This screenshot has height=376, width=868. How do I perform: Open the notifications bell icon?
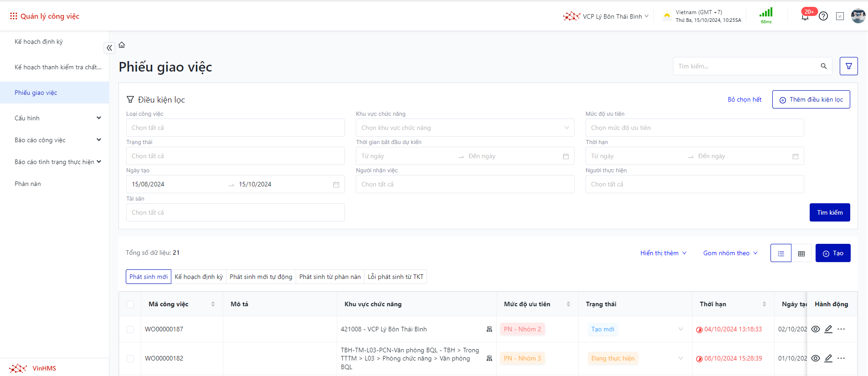pyautogui.click(x=805, y=17)
